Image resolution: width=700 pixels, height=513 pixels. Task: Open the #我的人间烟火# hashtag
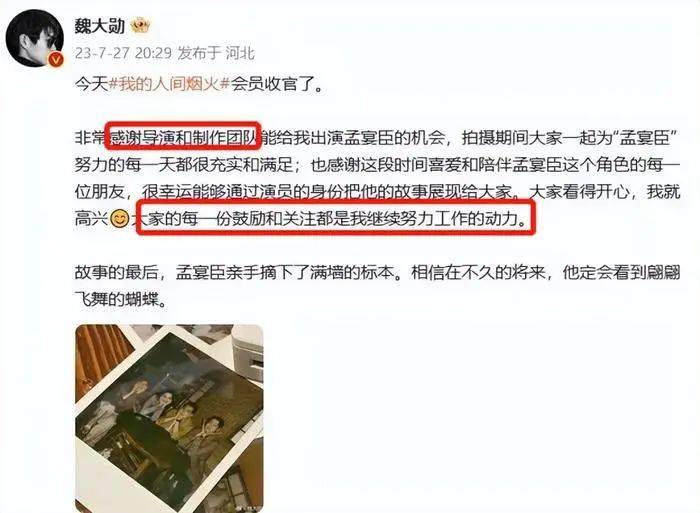coord(169,83)
